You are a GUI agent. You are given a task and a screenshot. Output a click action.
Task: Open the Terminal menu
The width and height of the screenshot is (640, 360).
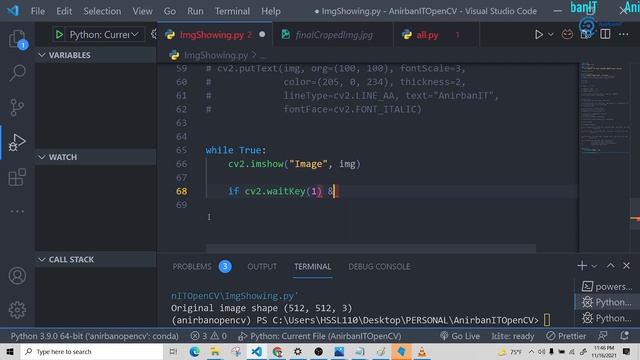232,11
